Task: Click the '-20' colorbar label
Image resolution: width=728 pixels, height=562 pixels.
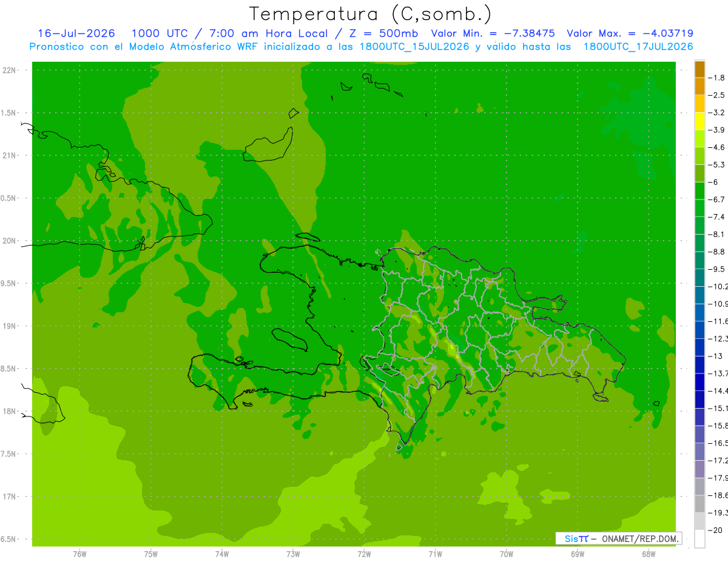Action: coord(715,530)
